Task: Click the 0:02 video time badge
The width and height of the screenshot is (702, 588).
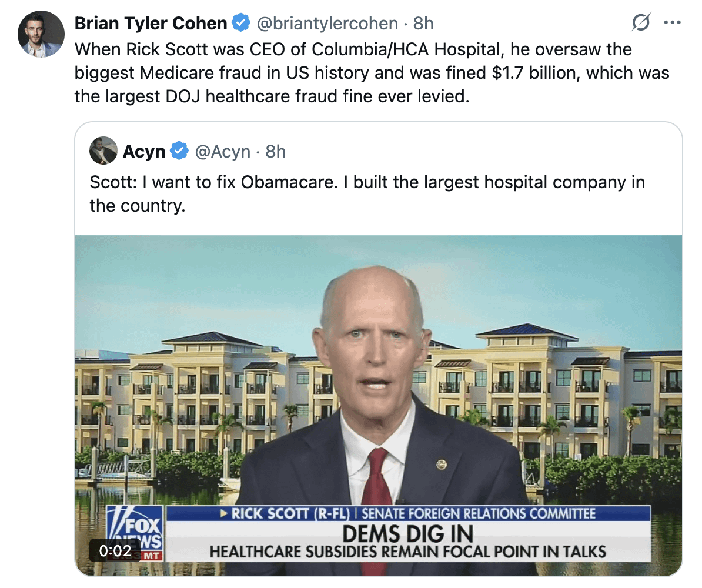Action: (x=115, y=552)
